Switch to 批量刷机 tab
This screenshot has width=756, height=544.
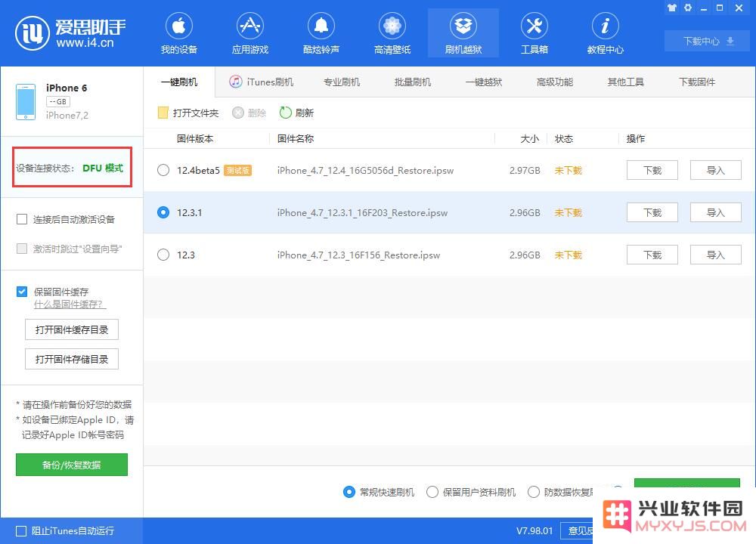pyautogui.click(x=413, y=82)
